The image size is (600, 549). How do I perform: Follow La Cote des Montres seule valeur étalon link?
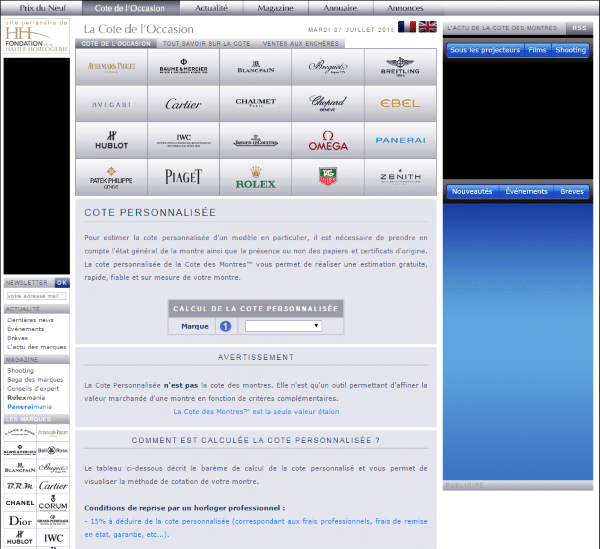tap(256, 412)
